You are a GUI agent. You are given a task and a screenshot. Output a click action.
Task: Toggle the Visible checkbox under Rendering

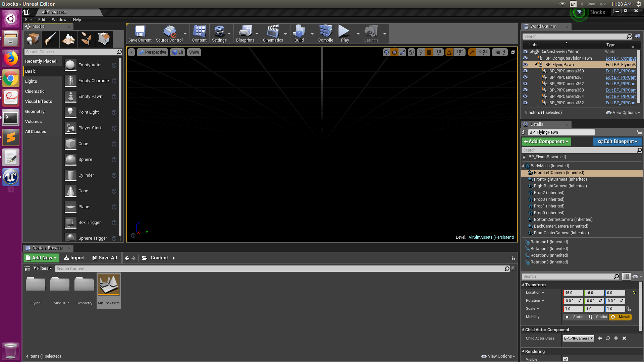click(566, 359)
